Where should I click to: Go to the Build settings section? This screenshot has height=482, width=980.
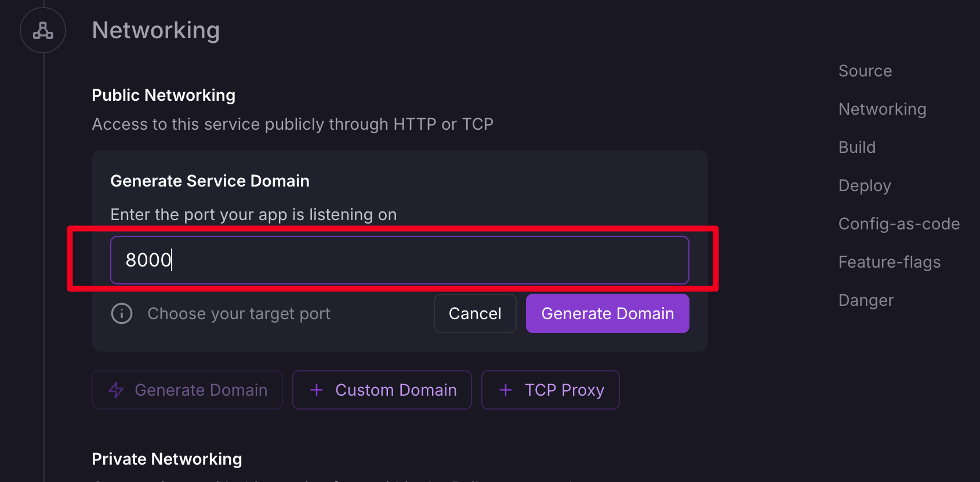(856, 147)
